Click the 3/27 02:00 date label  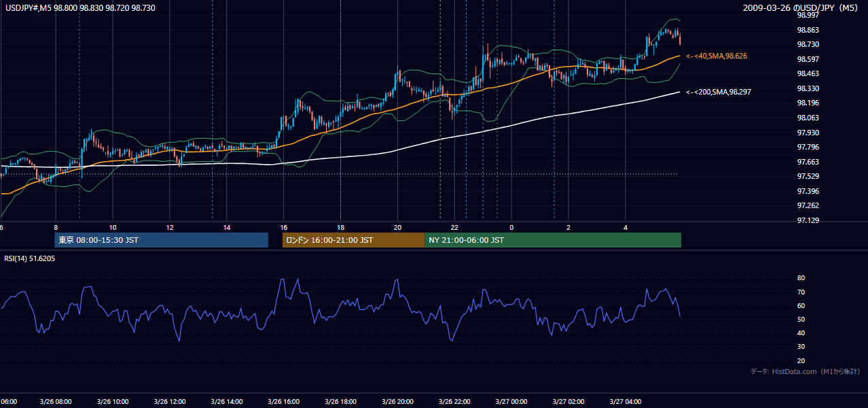click(568, 401)
